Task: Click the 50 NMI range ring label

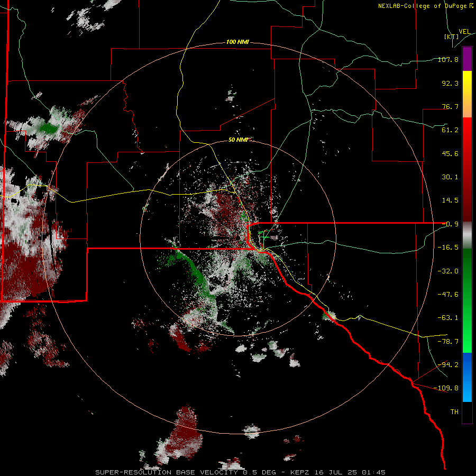Action: pos(239,140)
